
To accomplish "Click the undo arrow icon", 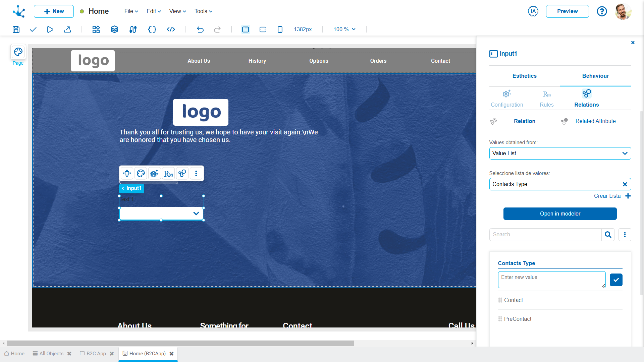I will pyautogui.click(x=200, y=29).
